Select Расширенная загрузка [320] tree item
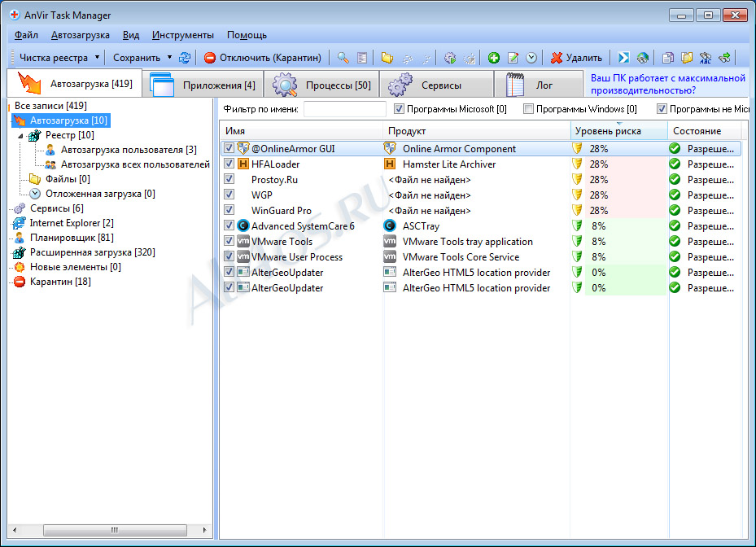Screen dimensions: 756x547 point(93,252)
